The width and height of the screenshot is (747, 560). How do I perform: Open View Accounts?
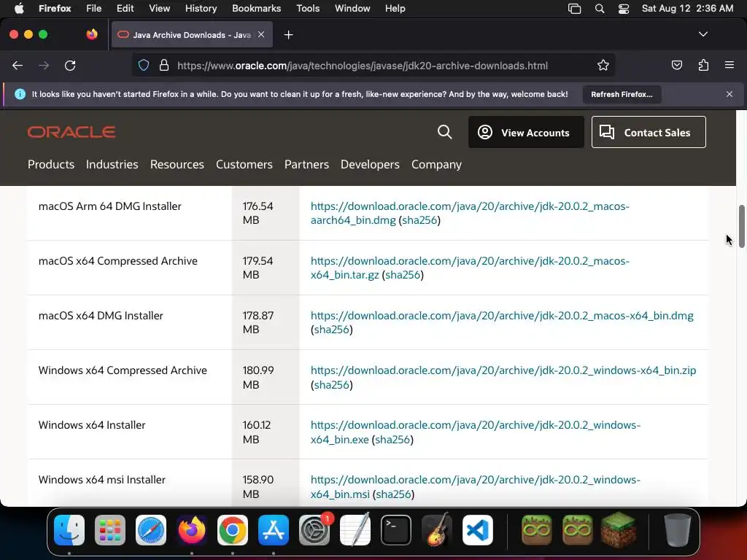[x=526, y=132]
